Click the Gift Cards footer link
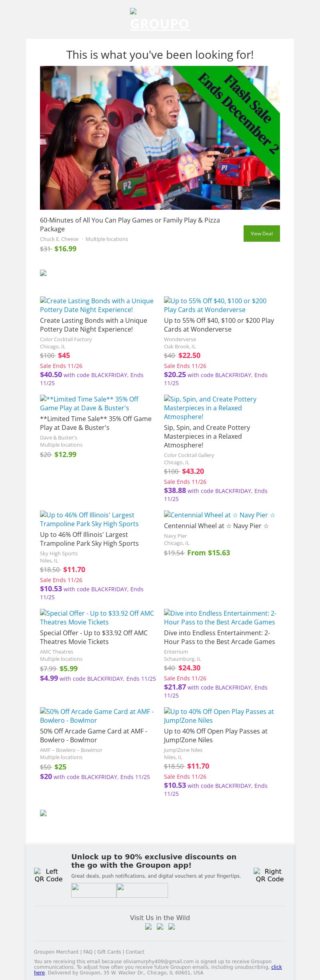The image size is (320, 980). [109, 952]
